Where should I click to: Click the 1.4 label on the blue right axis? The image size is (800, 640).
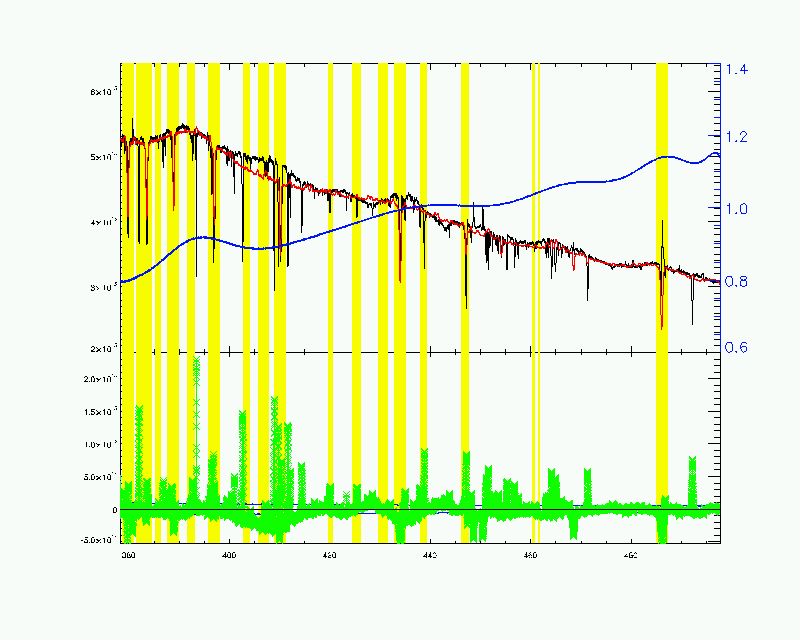point(736,69)
